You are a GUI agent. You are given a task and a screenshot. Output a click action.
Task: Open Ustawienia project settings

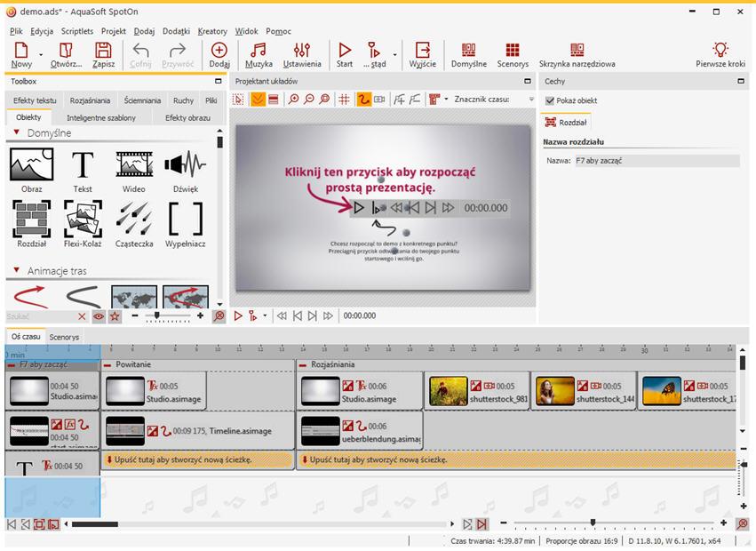pos(302,54)
